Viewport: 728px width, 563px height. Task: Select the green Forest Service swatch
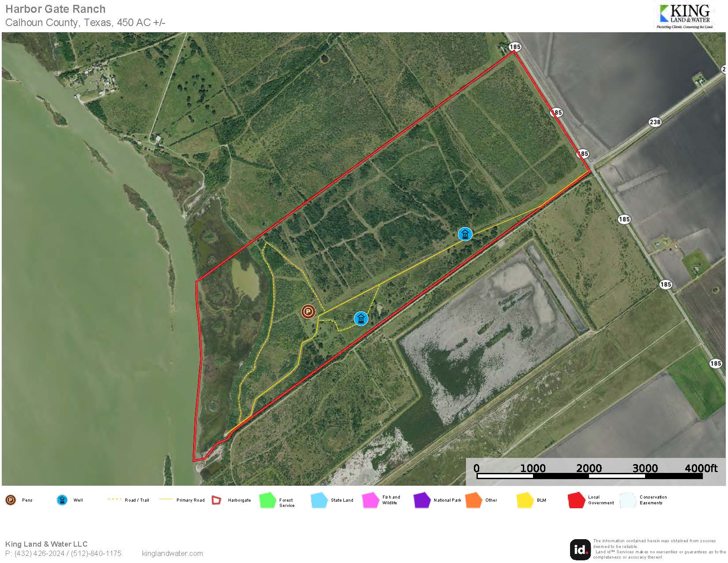267,501
